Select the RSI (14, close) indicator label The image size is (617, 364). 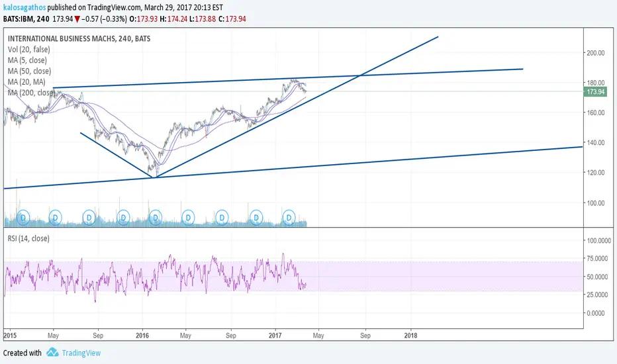28,238
